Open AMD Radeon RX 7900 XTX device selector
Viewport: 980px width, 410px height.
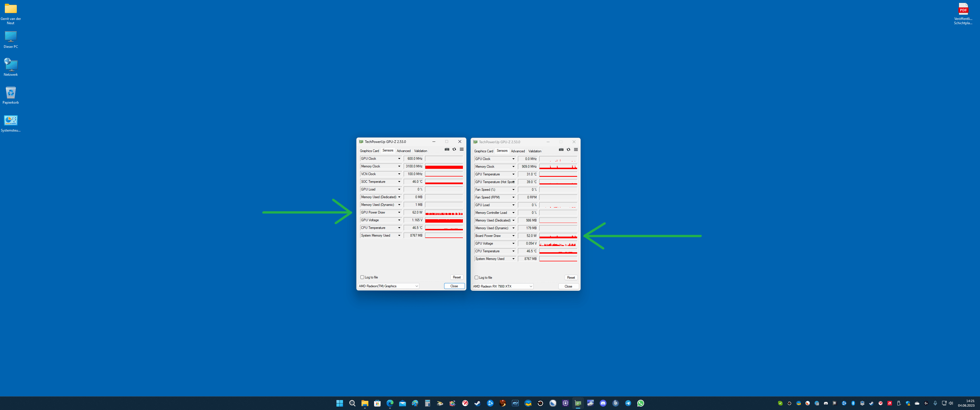pos(503,286)
